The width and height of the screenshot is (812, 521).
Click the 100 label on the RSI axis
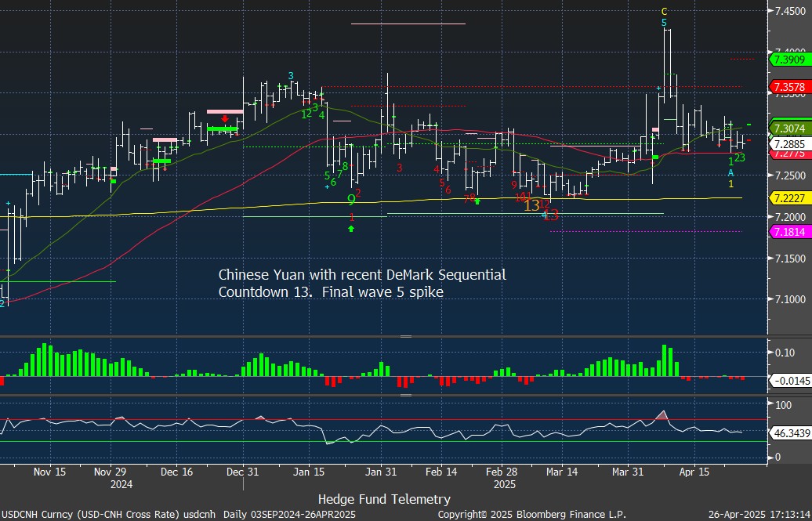point(784,404)
